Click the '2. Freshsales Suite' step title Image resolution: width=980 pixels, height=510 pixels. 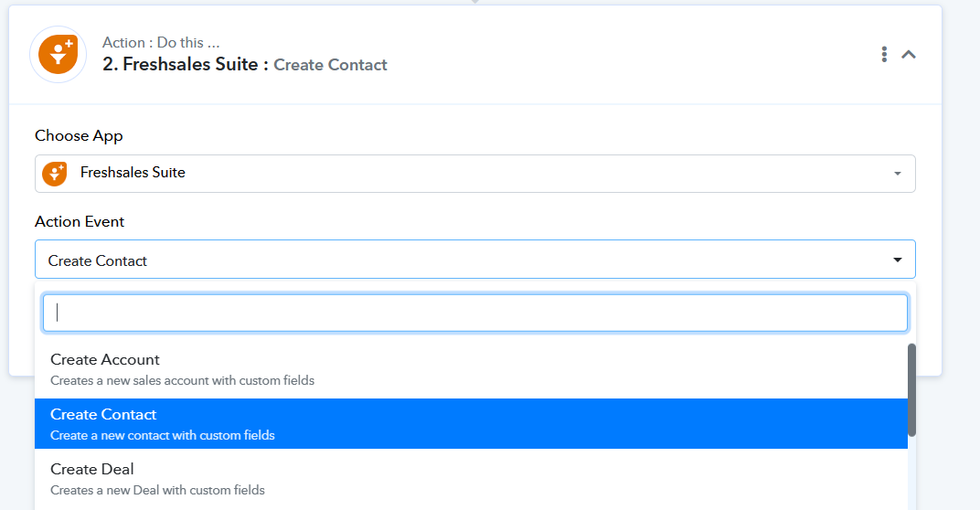[x=180, y=64]
